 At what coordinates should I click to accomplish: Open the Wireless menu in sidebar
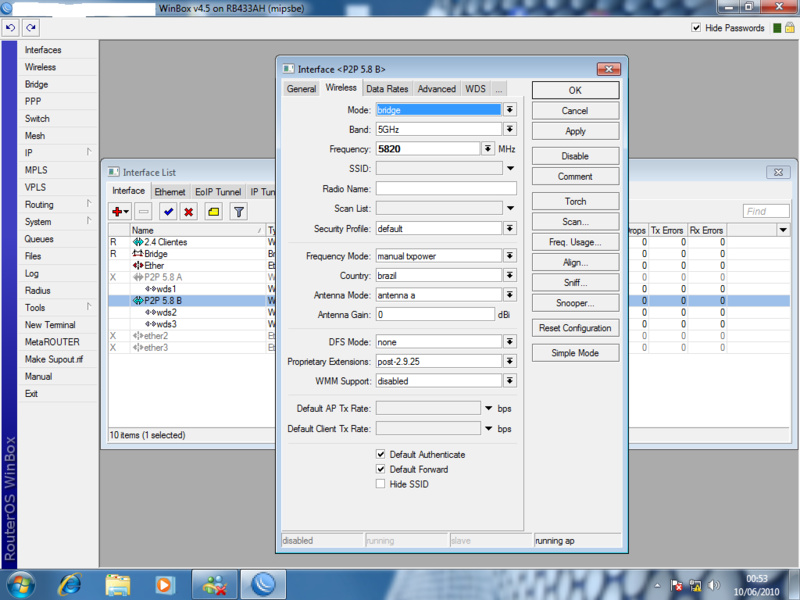coord(40,67)
